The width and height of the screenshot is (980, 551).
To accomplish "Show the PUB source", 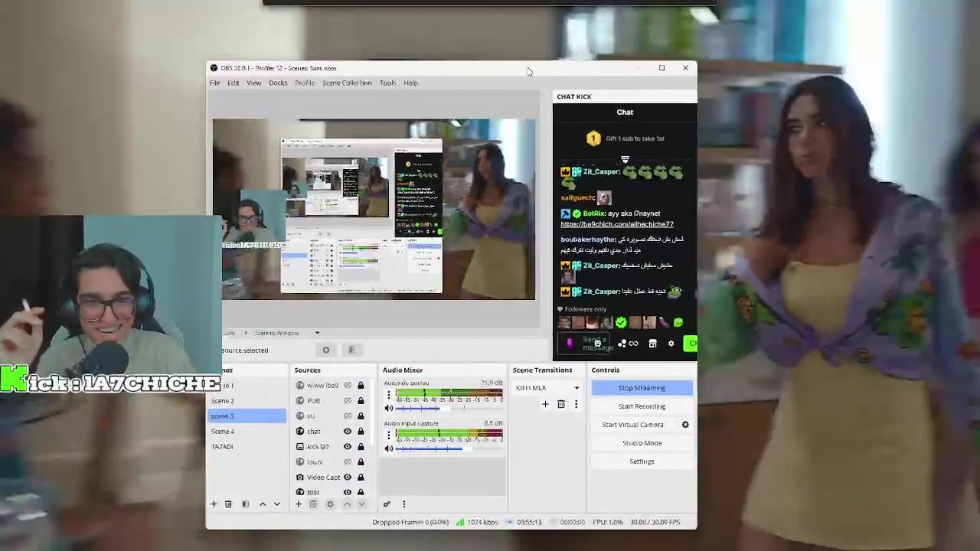I will point(348,400).
